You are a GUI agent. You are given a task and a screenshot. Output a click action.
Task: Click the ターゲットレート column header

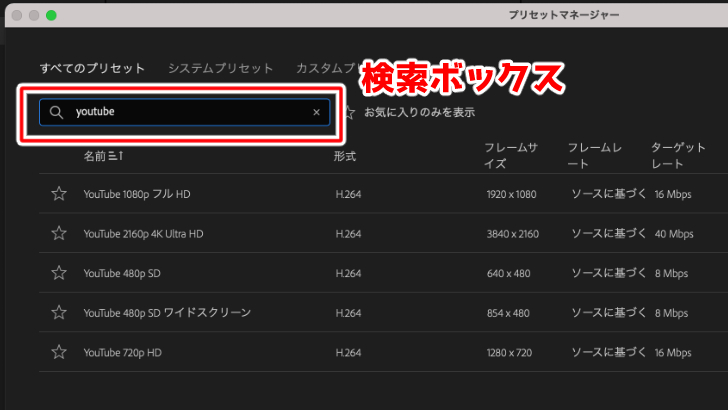[x=678, y=156]
